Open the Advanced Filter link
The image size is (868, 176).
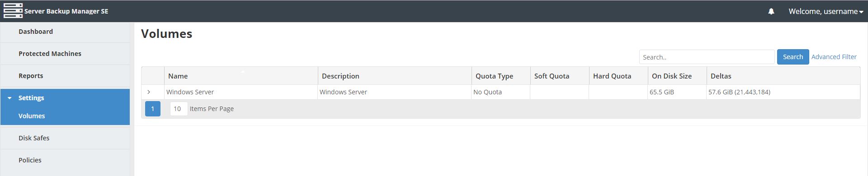click(834, 57)
